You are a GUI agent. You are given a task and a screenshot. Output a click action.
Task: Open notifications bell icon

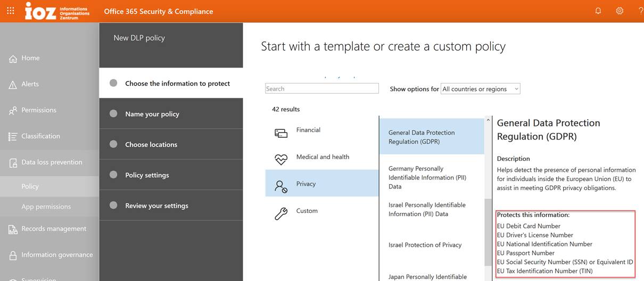[x=598, y=11]
